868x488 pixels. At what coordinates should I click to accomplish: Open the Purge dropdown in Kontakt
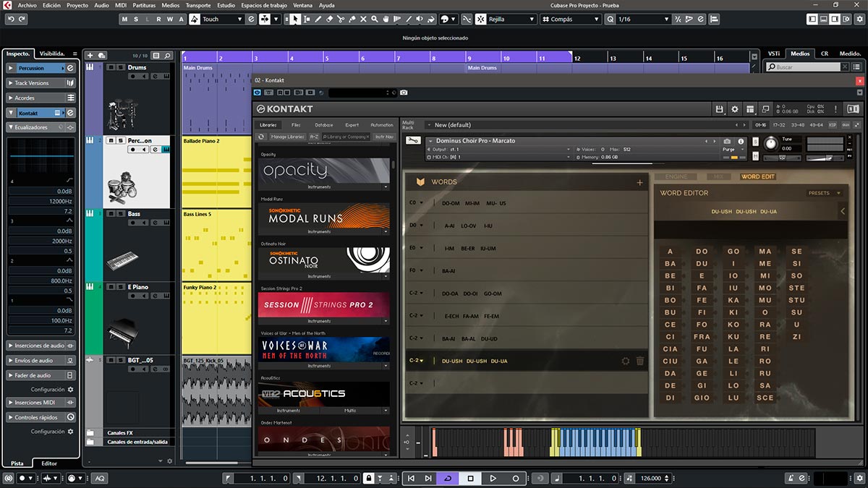733,149
